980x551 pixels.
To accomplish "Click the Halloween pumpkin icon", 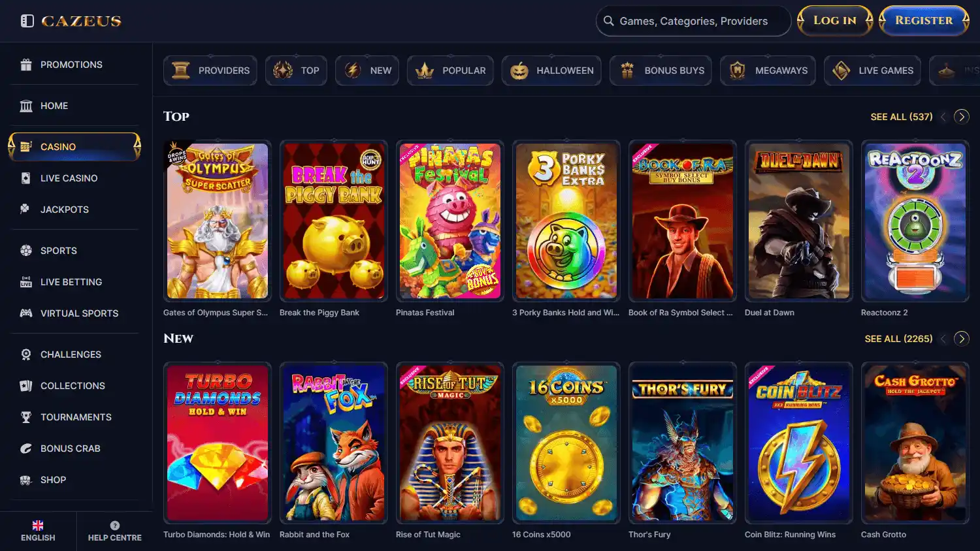I will (519, 71).
